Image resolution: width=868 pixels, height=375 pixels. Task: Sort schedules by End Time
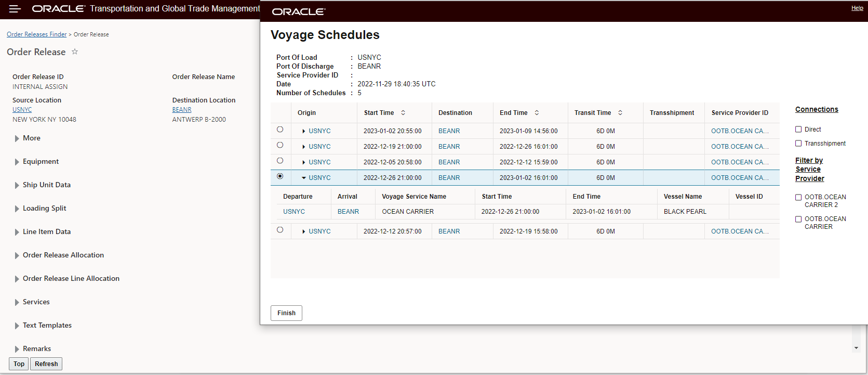pos(537,113)
